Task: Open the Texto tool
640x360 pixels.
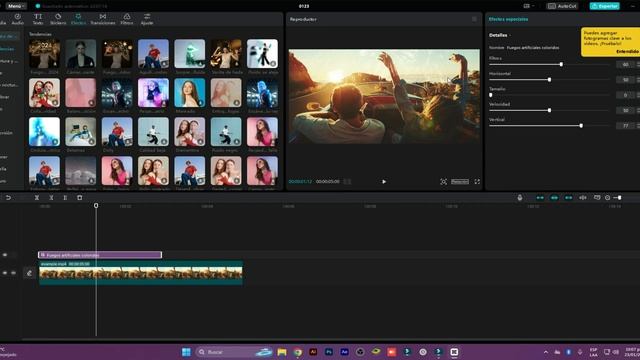Action: click(x=38, y=19)
